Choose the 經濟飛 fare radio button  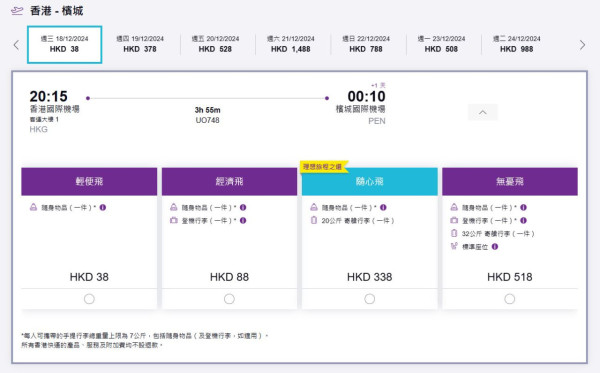coord(229,299)
